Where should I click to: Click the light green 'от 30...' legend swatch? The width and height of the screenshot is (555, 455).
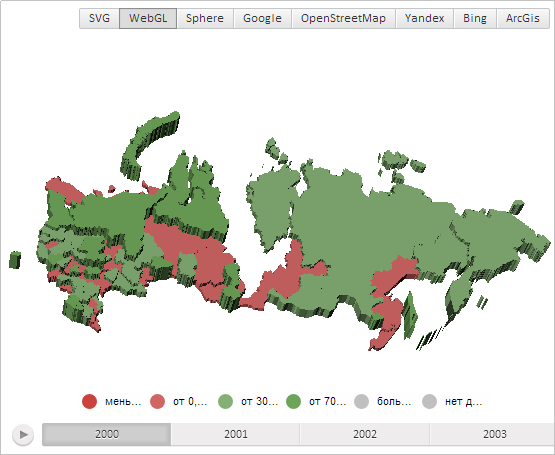225,402
